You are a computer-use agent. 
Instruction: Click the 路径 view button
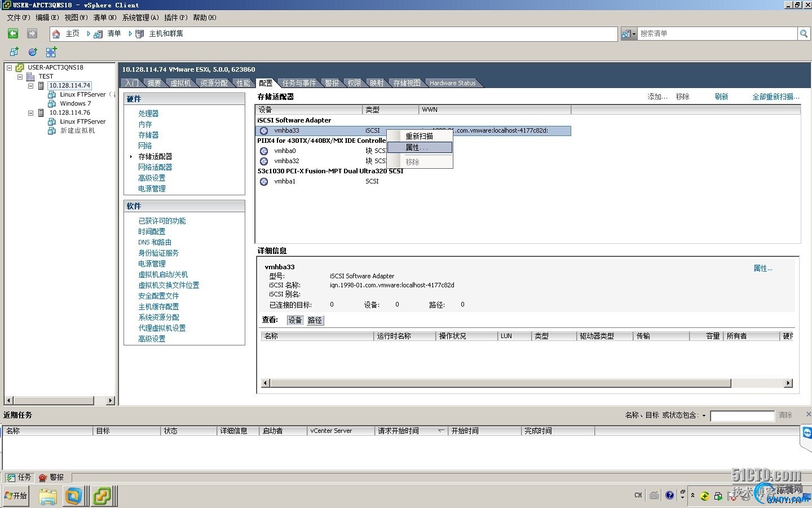click(315, 320)
